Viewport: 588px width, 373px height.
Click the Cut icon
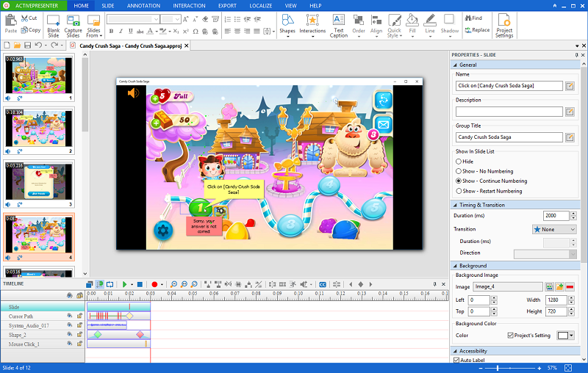pyautogui.click(x=29, y=18)
